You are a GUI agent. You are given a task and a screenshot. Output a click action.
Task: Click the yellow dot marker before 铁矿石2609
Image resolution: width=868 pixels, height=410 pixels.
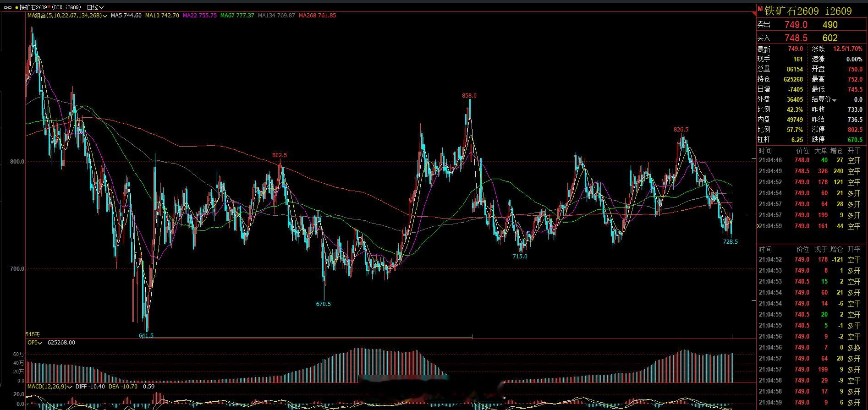pyautogui.click(x=17, y=7)
